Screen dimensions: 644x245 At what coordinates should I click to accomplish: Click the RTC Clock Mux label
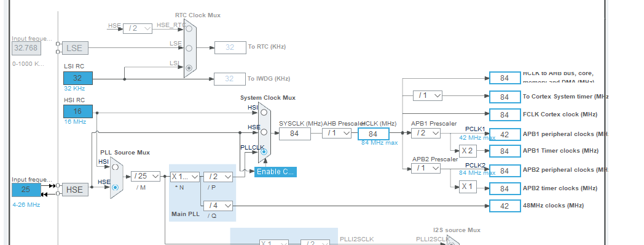pos(198,15)
